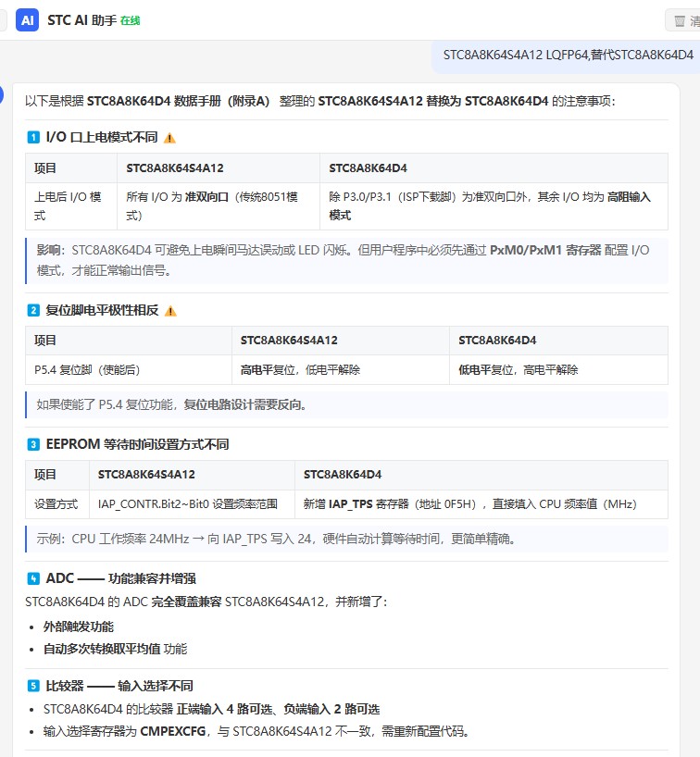This screenshot has height=757, width=700.
Task: Click the example note about 24MHz IAP_TPS
Action: click(347, 539)
